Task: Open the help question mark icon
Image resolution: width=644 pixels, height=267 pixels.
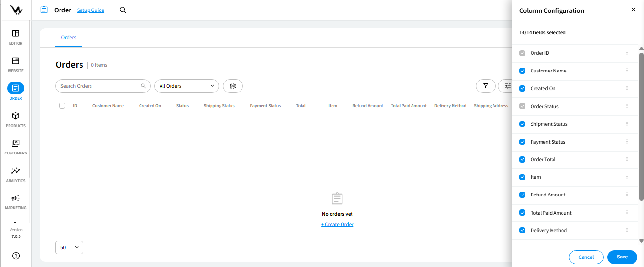Action: click(16, 256)
